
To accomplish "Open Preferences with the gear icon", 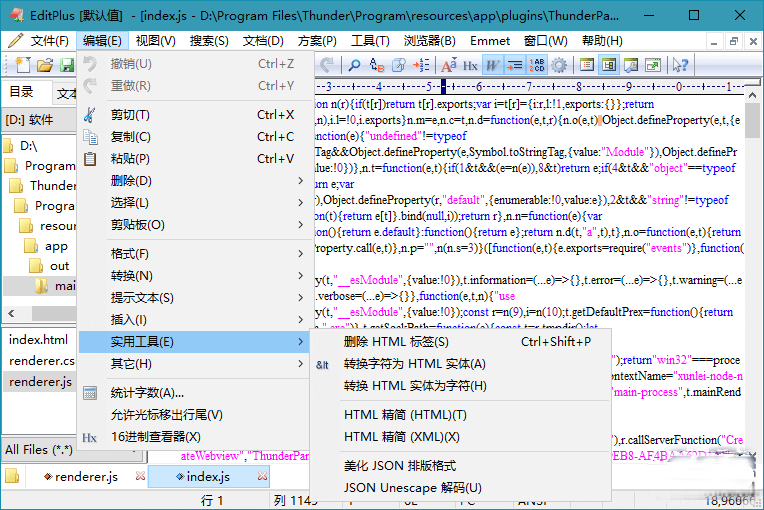I will [x=559, y=65].
